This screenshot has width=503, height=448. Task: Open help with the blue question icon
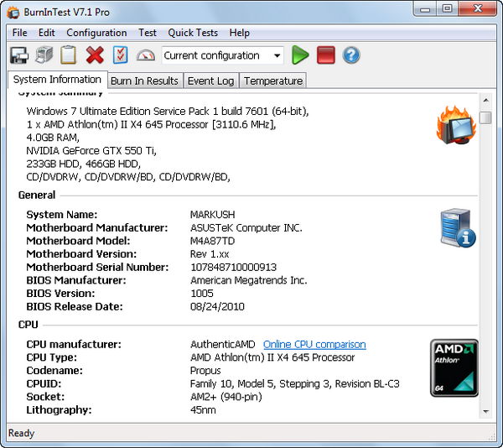[x=351, y=55]
